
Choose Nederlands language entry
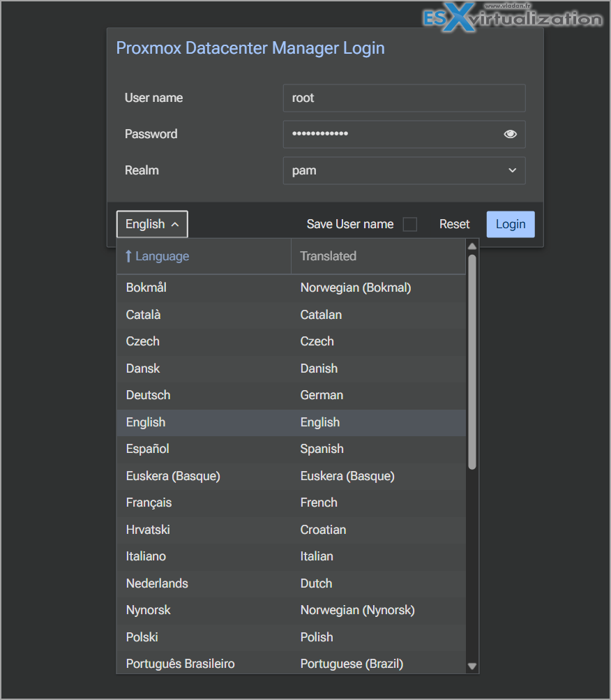[157, 583]
